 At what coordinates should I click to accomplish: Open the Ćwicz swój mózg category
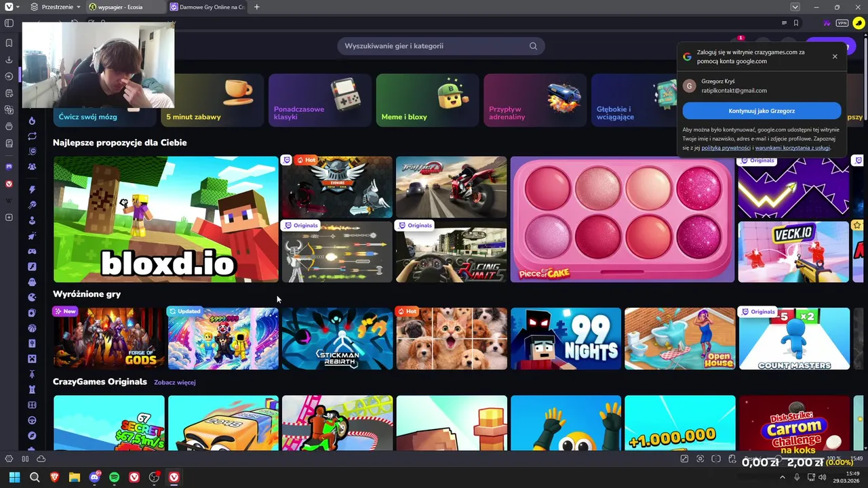click(x=105, y=117)
